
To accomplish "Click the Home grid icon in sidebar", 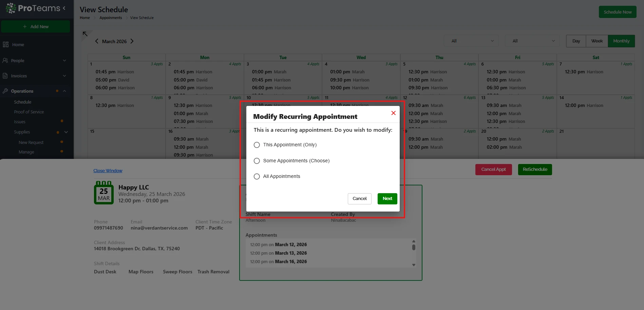I will [x=5, y=44].
